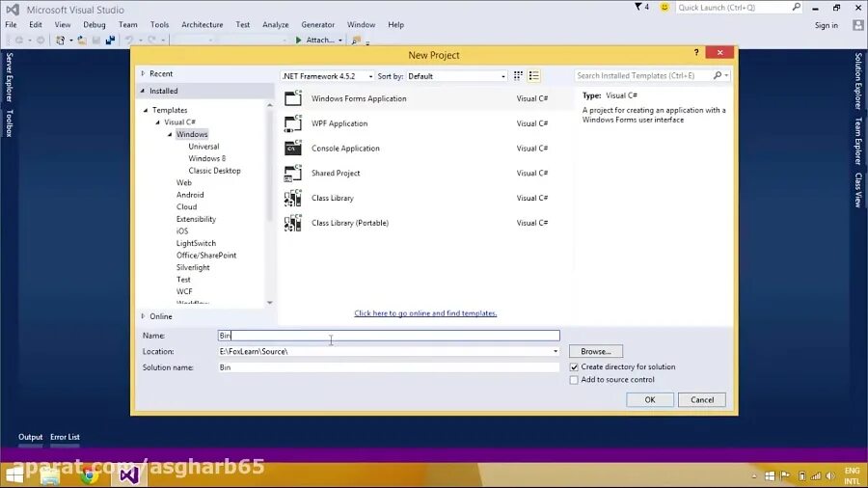
Task: Open the Tools menu
Action: pyautogui.click(x=159, y=25)
